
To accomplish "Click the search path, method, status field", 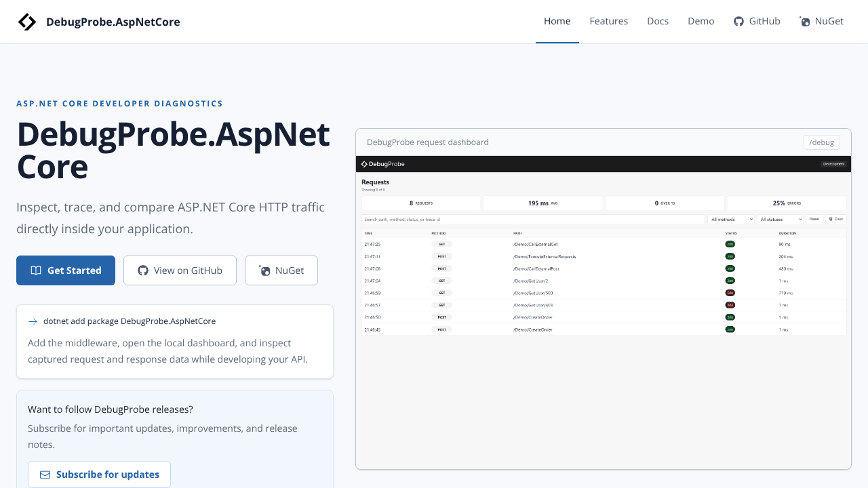I will point(533,219).
